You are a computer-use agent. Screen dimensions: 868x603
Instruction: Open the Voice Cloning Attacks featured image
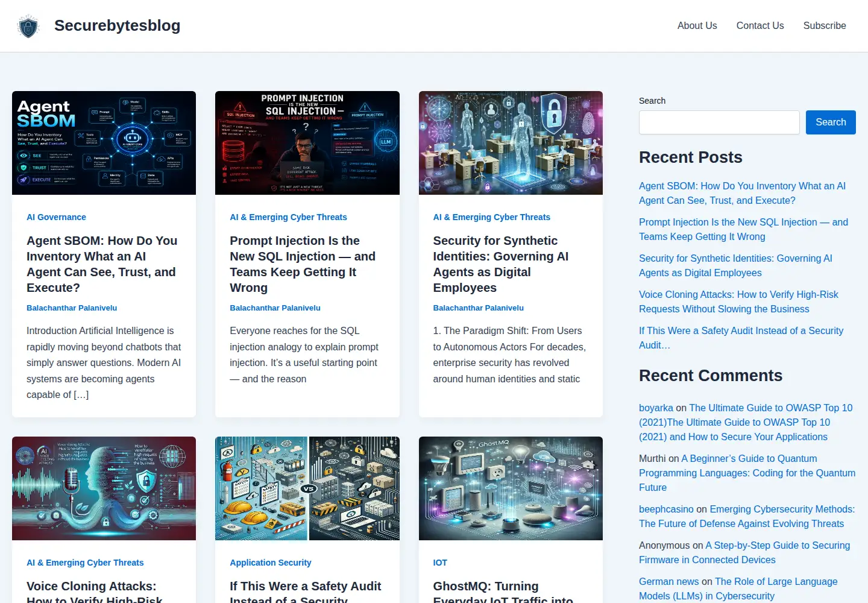(104, 488)
